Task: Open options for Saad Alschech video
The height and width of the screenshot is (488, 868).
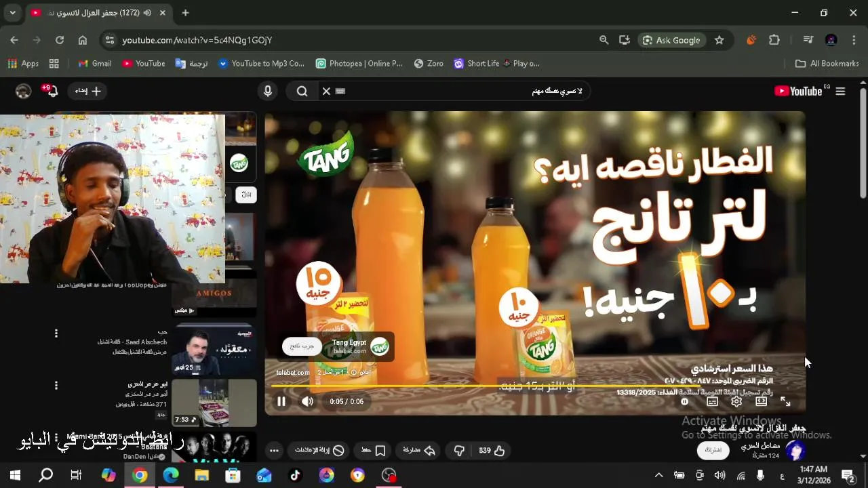Action: pyautogui.click(x=56, y=333)
